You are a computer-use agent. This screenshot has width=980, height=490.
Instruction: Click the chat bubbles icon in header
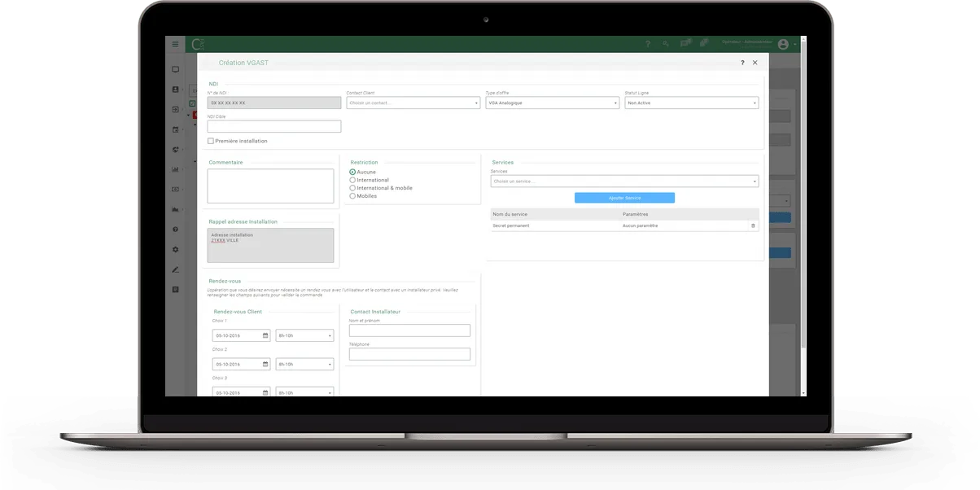pyautogui.click(x=685, y=44)
